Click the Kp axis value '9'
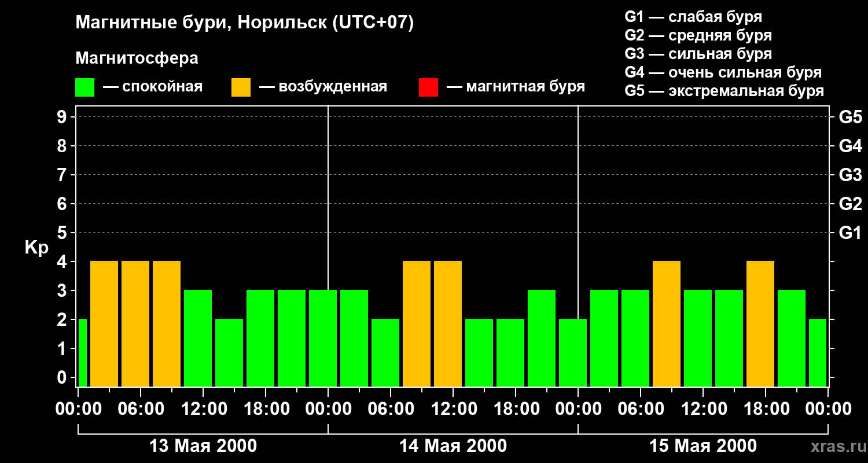Viewport: 868px width, 463px height. coord(63,117)
